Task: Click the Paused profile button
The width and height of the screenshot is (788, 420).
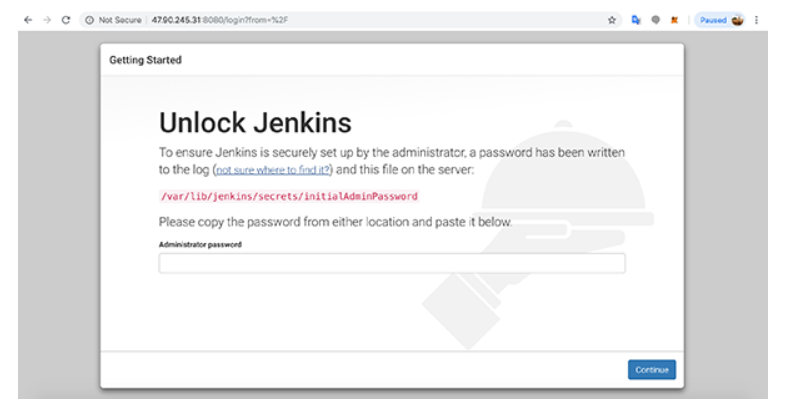Action: (x=722, y=20)
